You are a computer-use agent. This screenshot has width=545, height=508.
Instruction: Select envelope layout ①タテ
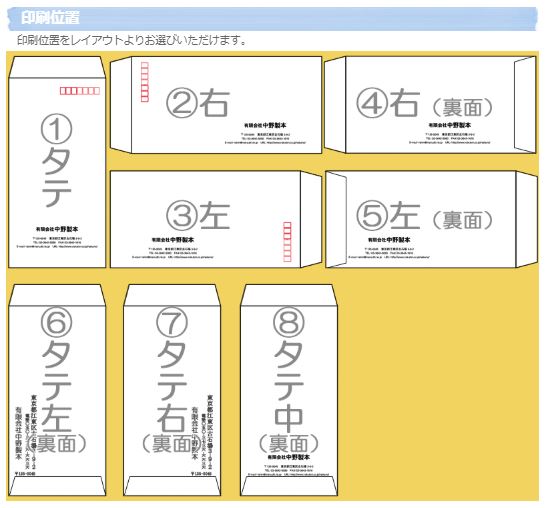[x=57, y=162]
